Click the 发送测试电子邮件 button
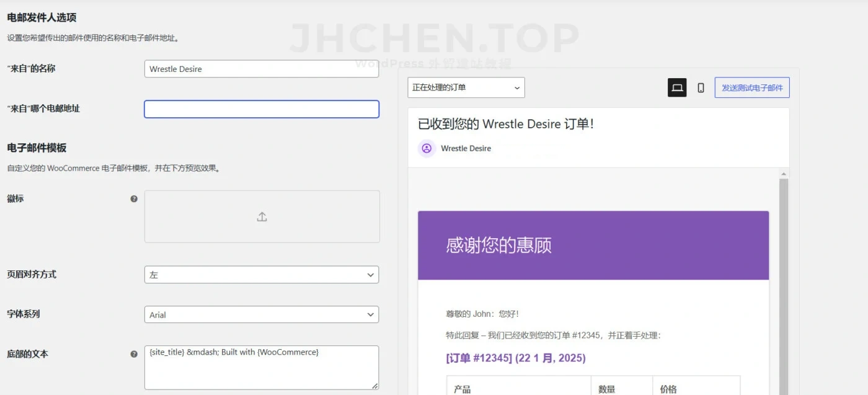Screen dimensions: 868x395 point(752,87)
